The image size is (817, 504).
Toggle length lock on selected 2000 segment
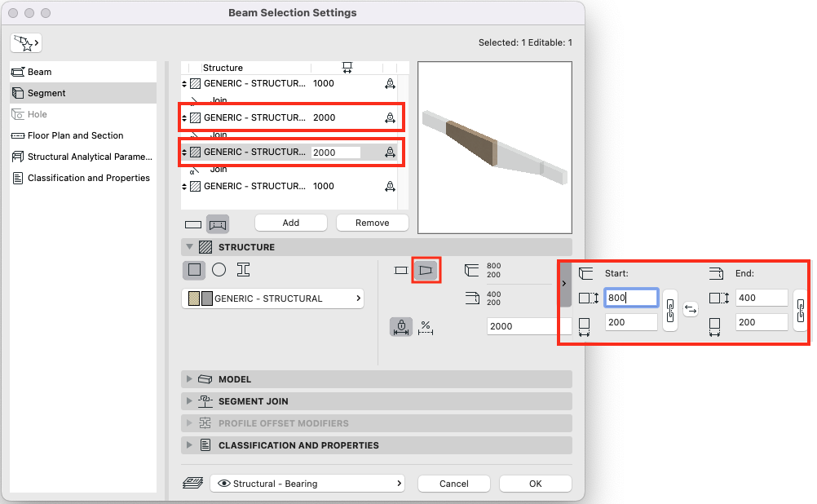390,153
